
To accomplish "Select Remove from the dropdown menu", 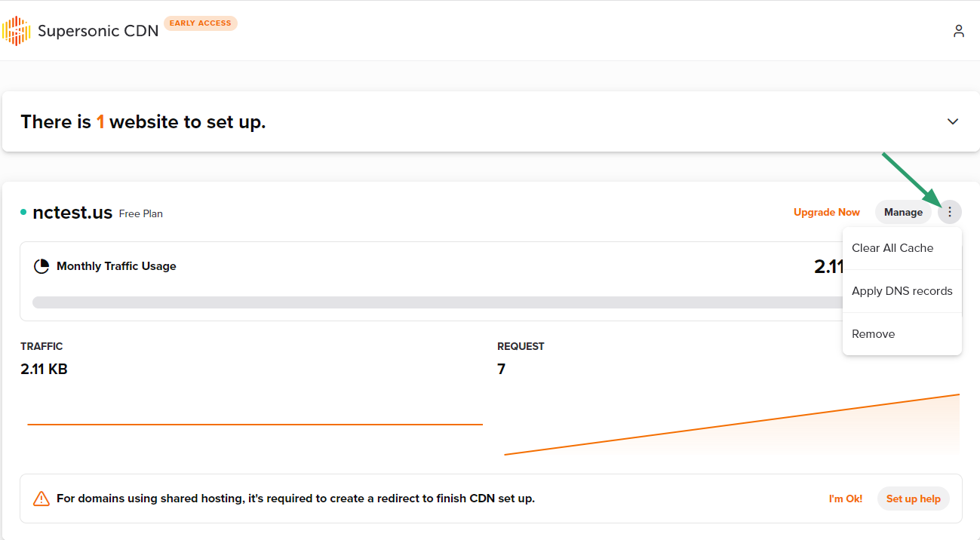I will point(873,334).
